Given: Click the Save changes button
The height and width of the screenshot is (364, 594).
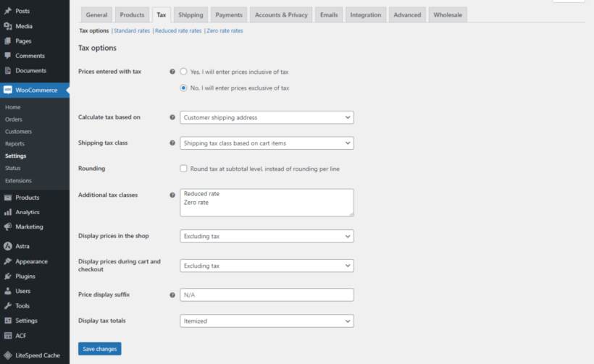Looking at the screenshot, I should click(x=100, y=349).
